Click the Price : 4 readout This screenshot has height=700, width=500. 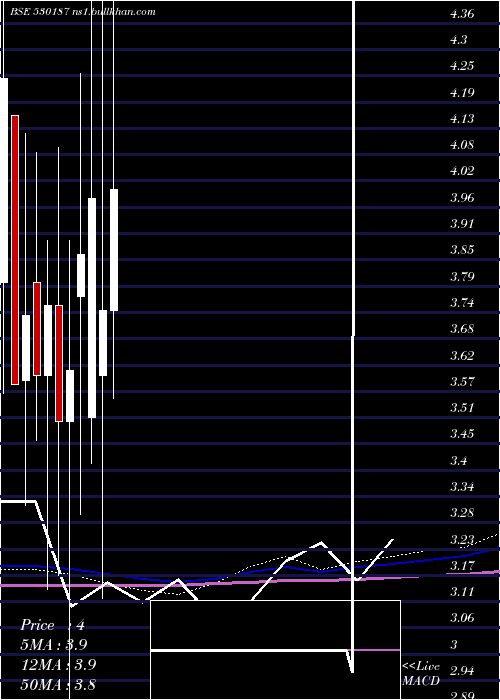[53, 625]
